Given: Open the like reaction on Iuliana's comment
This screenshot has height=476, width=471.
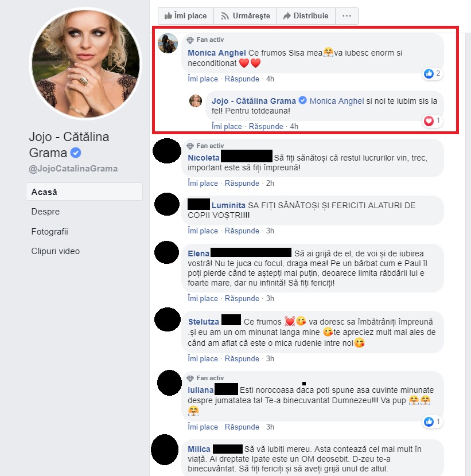Looking at the screenshot, I should [433, 422].
